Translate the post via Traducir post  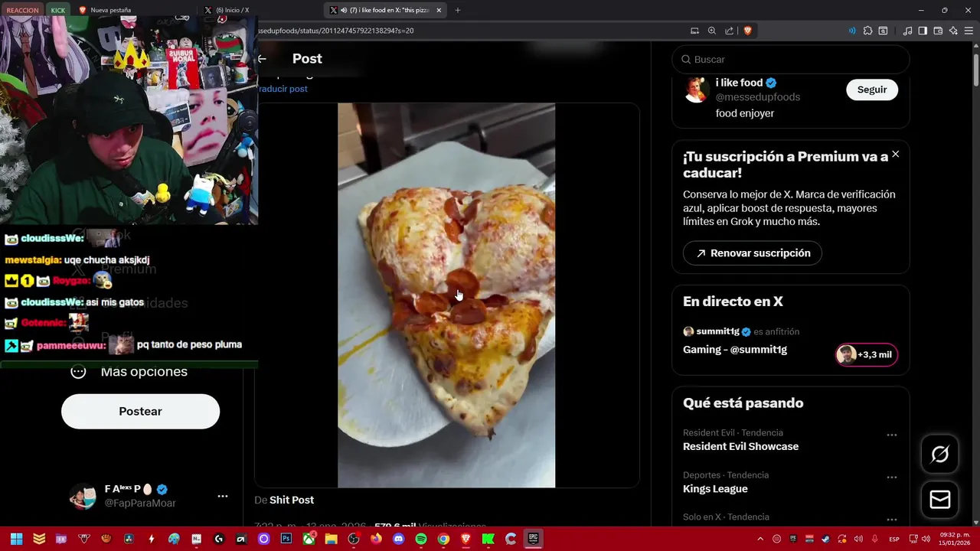[x=282, y=89]
